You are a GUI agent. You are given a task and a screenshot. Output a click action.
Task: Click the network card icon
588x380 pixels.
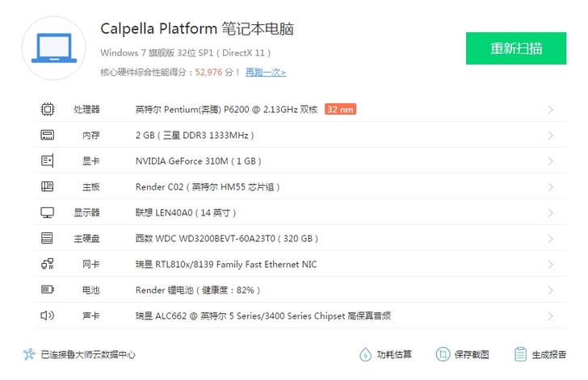(x=47, y=264)
